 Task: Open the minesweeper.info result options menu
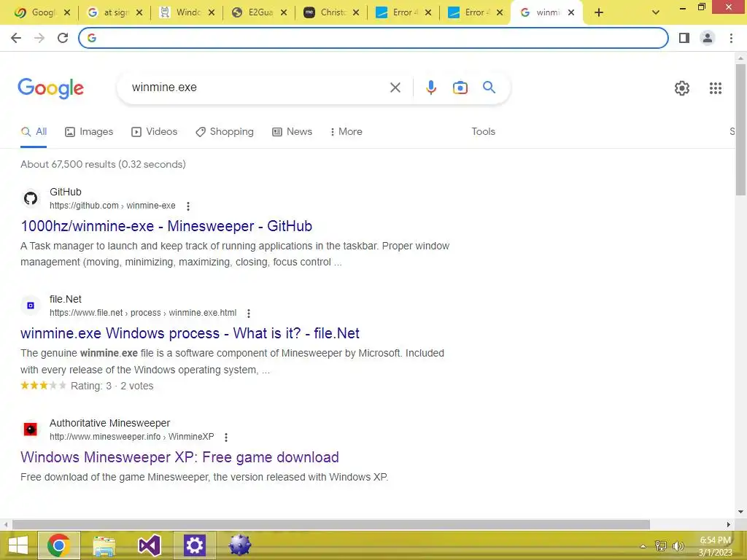click(226, 437)
